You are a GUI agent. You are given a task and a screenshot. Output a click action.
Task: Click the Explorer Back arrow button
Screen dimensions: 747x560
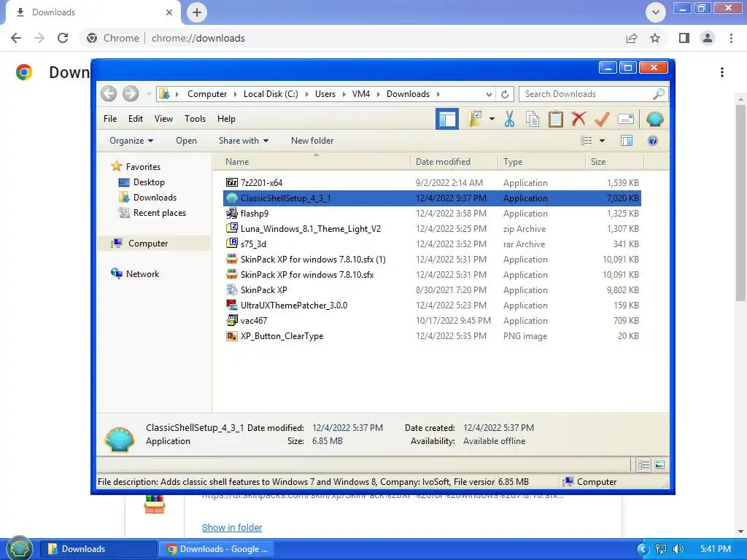point(109,93)
